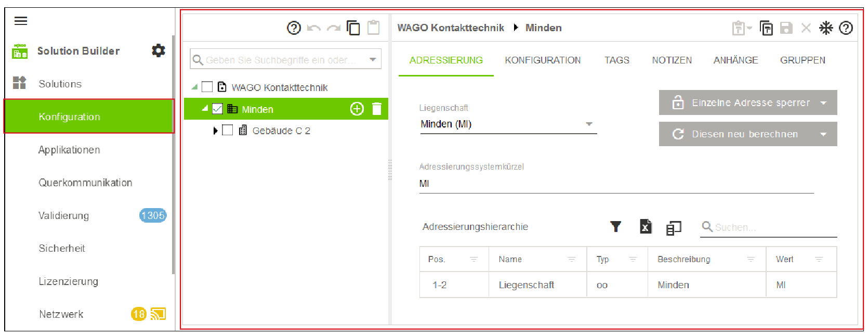The width and height of the screenshot is (868, 335).
Task: Open dropdown arrow of Diesen neu berechnen
Action: click(823, 134)
